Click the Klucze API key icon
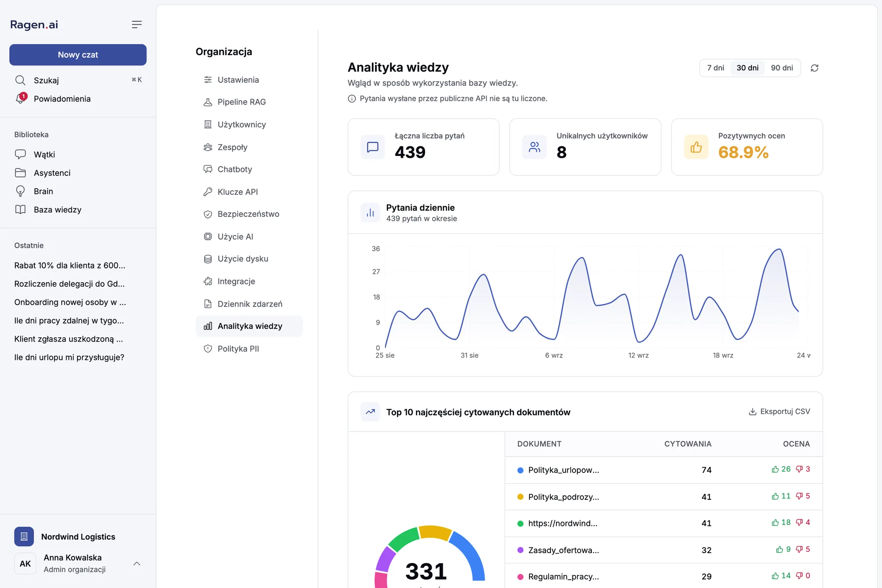Image resolution: width=882 pixels, height=588 pixels. (208, 192)
